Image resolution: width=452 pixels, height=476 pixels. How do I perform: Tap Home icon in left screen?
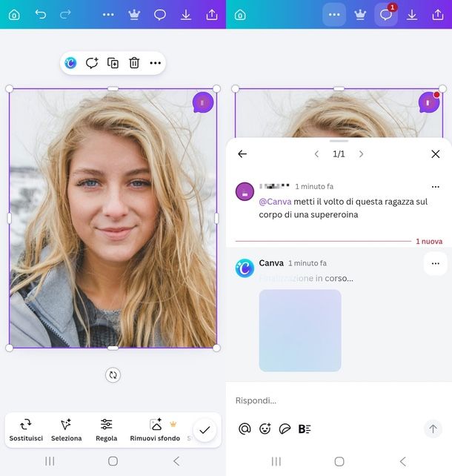14,15
